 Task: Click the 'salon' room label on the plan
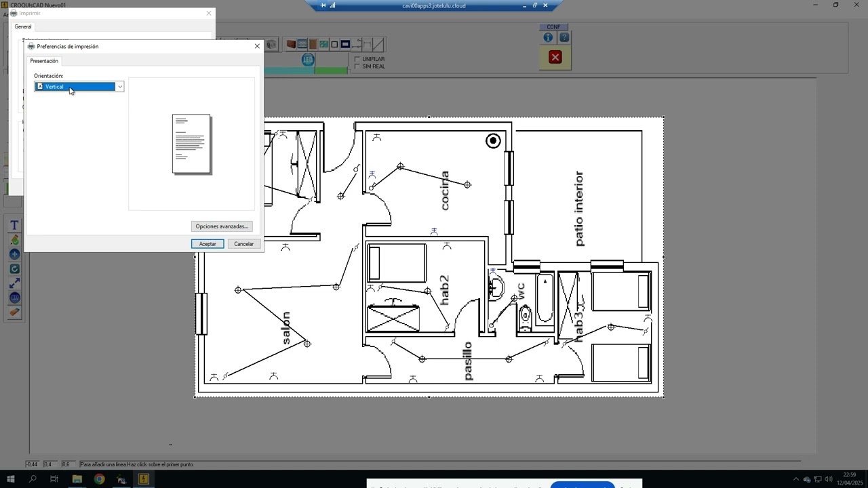[286, 328]
